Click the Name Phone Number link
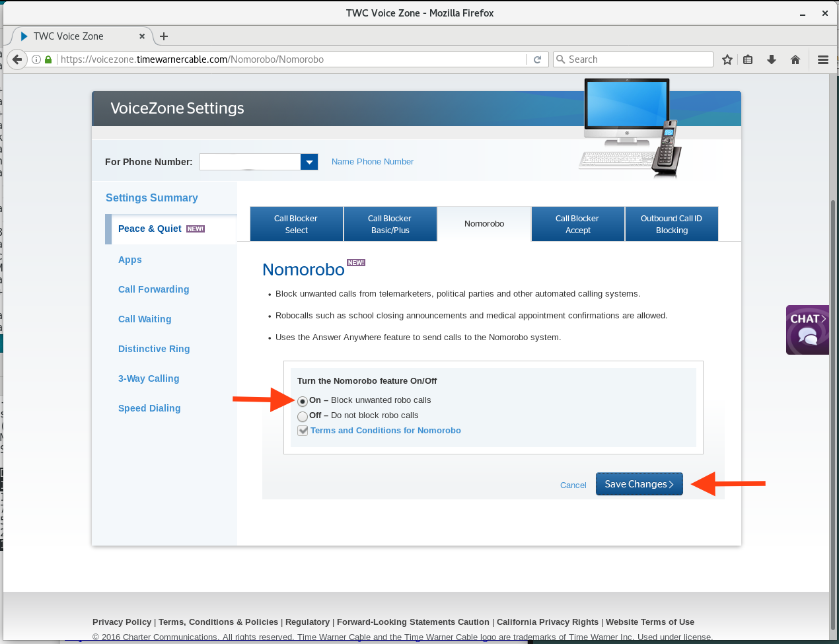 (373, 162)
